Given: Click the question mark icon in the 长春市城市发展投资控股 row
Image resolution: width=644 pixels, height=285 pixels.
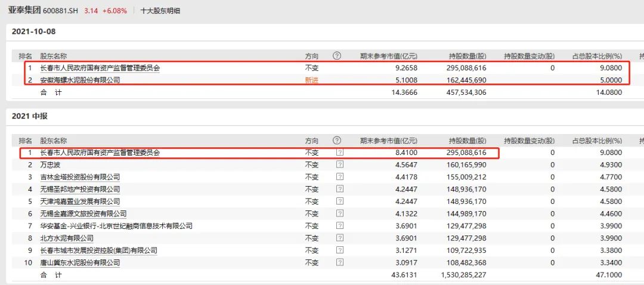Looking at the screenshot, I should click(340, 250).
